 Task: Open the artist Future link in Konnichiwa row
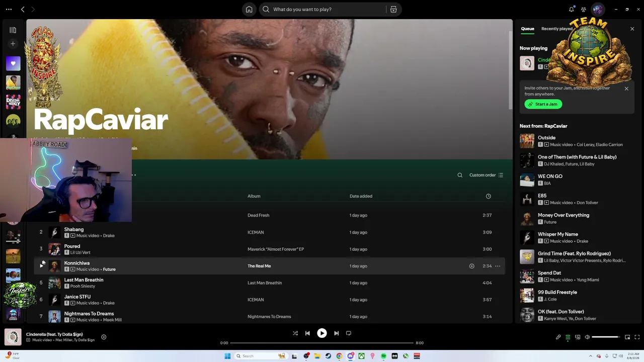point(109,269)
